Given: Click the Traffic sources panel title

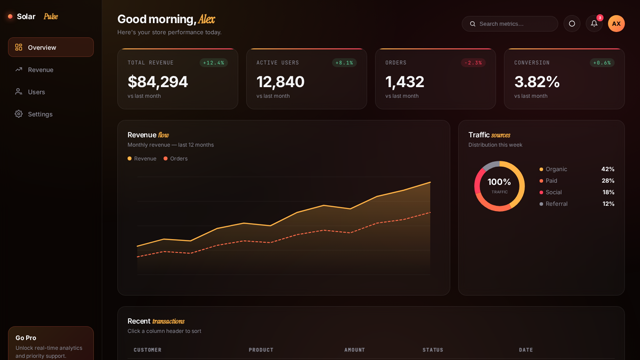Looking at the screenshot, I should coord(489,135).
